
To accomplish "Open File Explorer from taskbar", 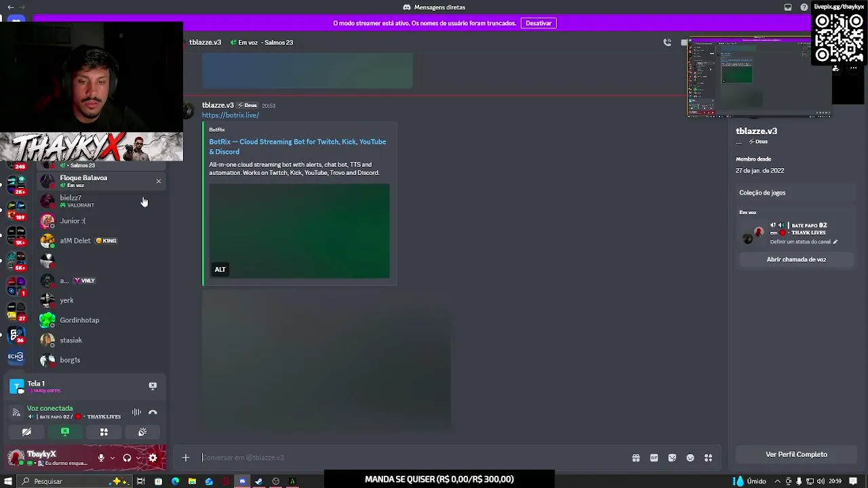I will coord(192,481).
